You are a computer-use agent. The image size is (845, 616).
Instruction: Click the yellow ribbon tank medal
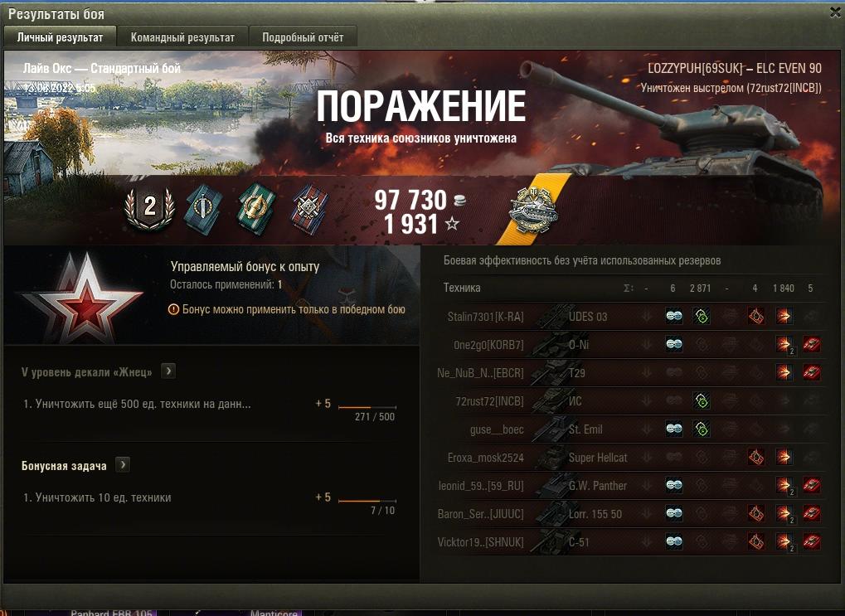534,211
